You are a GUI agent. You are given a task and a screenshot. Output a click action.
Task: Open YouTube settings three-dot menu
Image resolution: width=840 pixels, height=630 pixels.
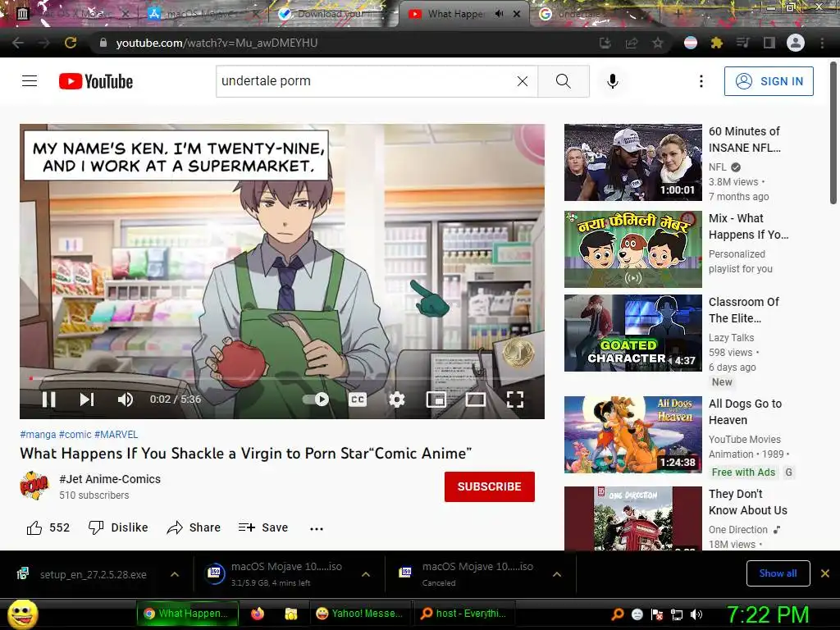point(701,81)
